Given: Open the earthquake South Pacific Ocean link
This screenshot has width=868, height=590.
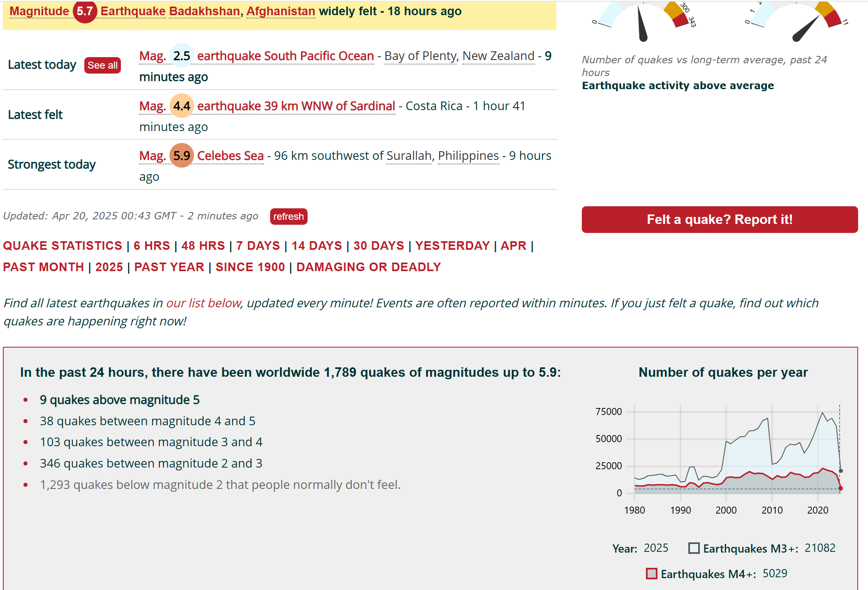Looking at the screenshot, I should pyautogui.click(x=285, y=56).
